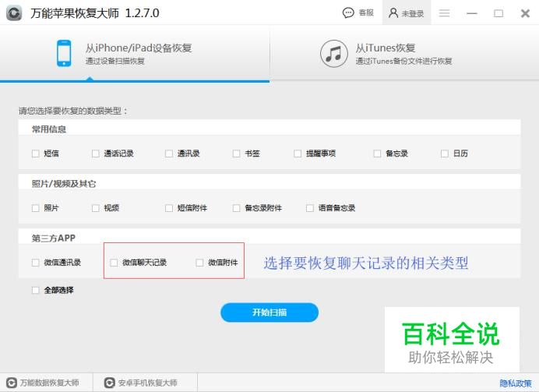Click the 安卓手机恢复大师 label in bottom bar
Screen dimensions: 539x392
(148, 383)
